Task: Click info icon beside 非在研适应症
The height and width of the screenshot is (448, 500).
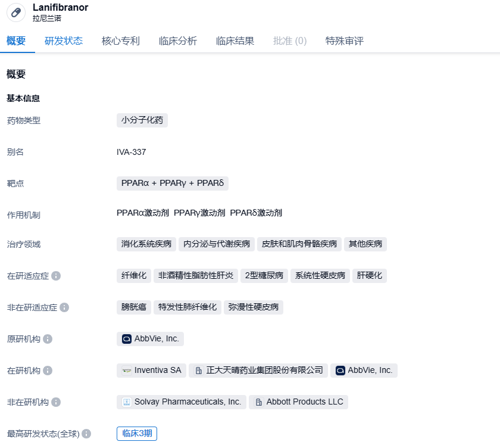Action: point(64,307)
